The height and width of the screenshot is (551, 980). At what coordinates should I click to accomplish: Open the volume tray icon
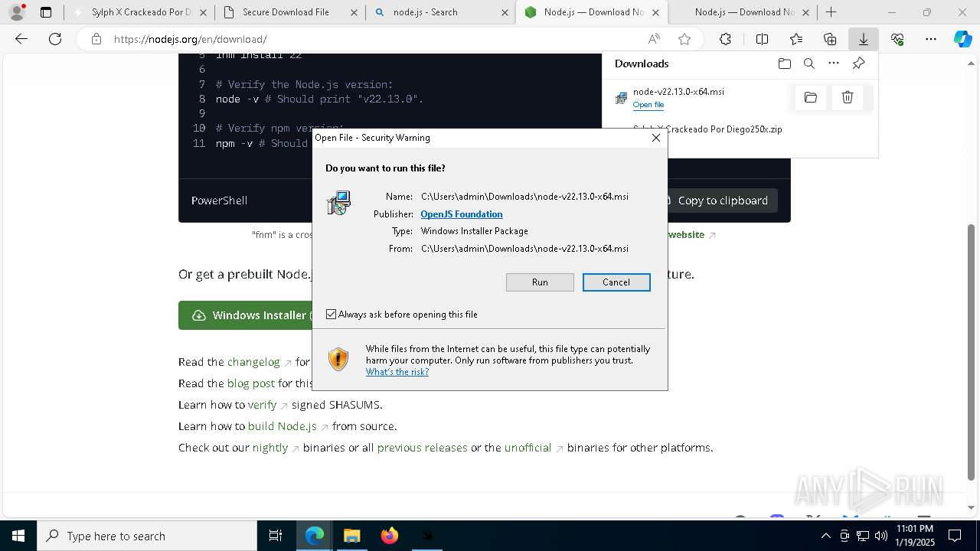click(880, 536)
